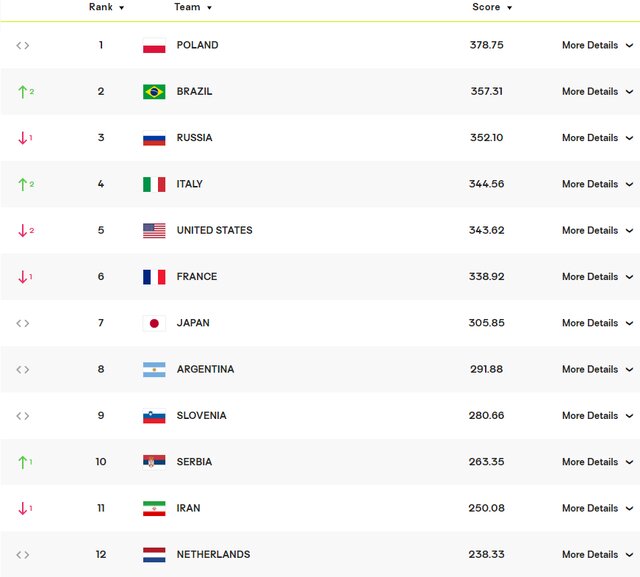Click the Japan flag icon
The width and height of the screenshot is (640, 577).
(x=154, y=323)
